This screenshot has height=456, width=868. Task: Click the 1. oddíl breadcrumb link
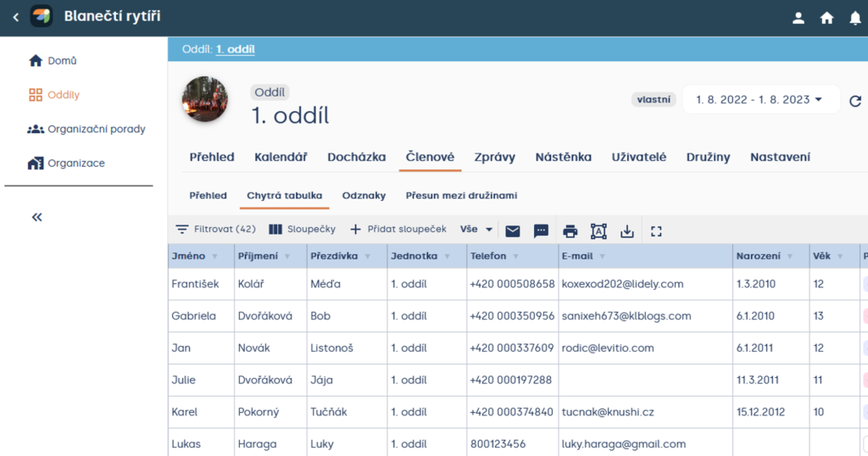[x=236, y=49]
